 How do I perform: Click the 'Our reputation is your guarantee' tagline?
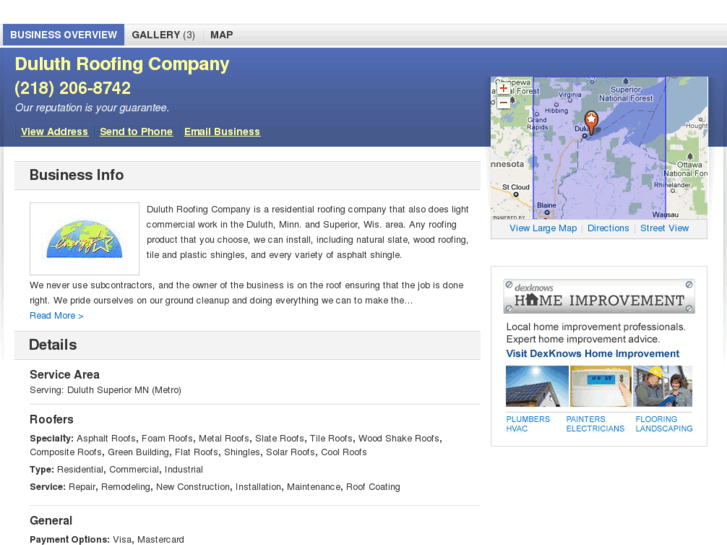(92, 108)
